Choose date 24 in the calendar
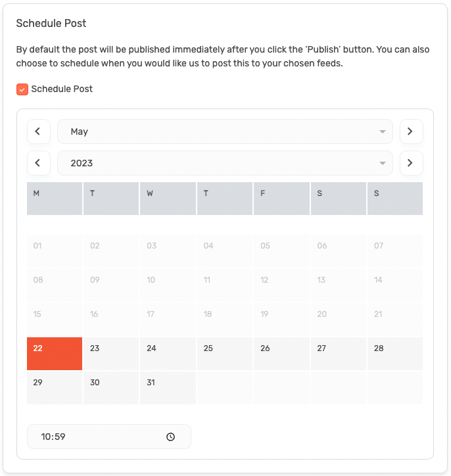The width and height of the screenshot is (451, 476). click(168, 354)
